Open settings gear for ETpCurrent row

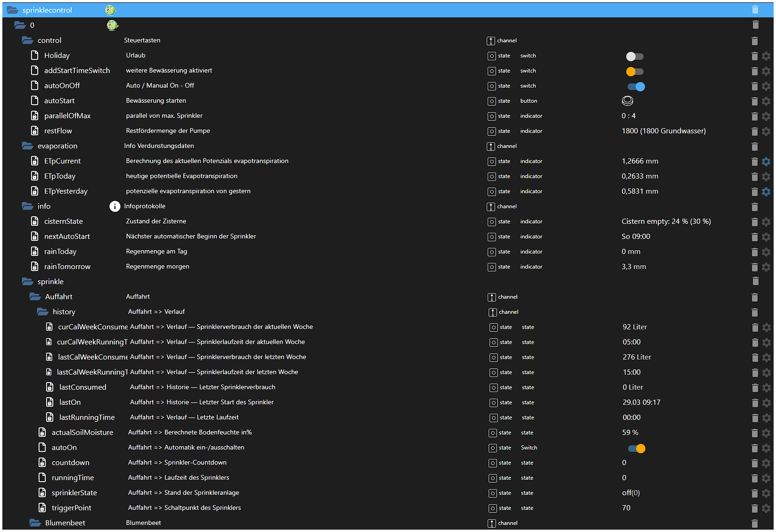click(766, 162)
